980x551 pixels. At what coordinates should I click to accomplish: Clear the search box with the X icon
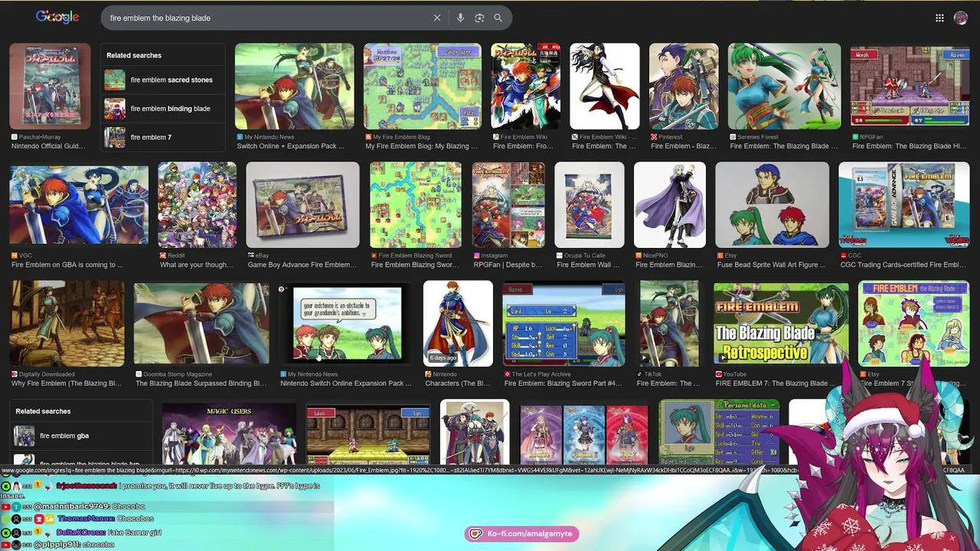(x=437, y=18)
